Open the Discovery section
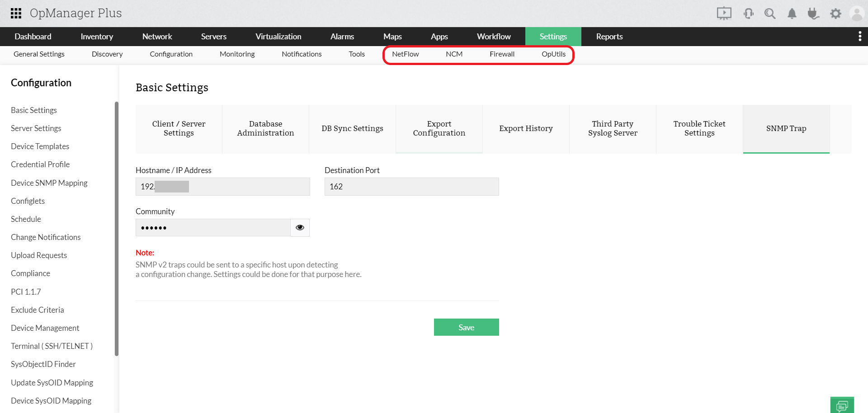This screenshot has height=413, width=868. tap(107, 54)
